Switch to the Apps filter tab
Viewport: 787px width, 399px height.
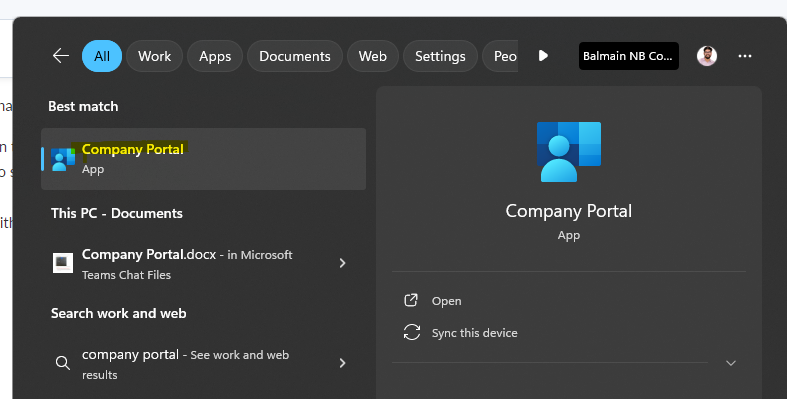click(215, 56)
